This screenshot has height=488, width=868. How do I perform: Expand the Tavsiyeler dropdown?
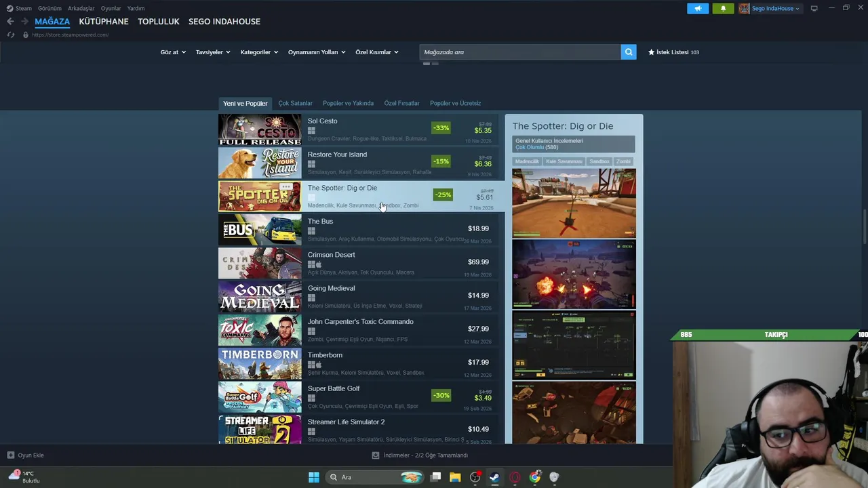click(213, 52)
